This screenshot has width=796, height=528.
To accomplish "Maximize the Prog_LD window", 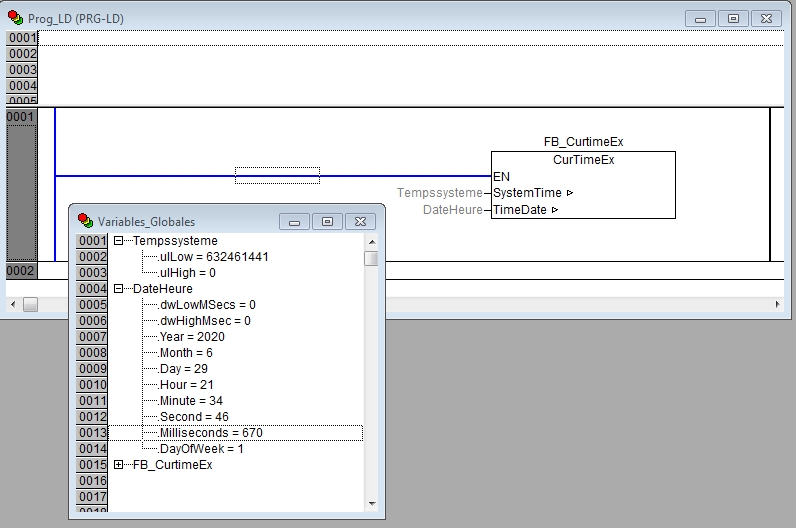I will tap(733, 19).
